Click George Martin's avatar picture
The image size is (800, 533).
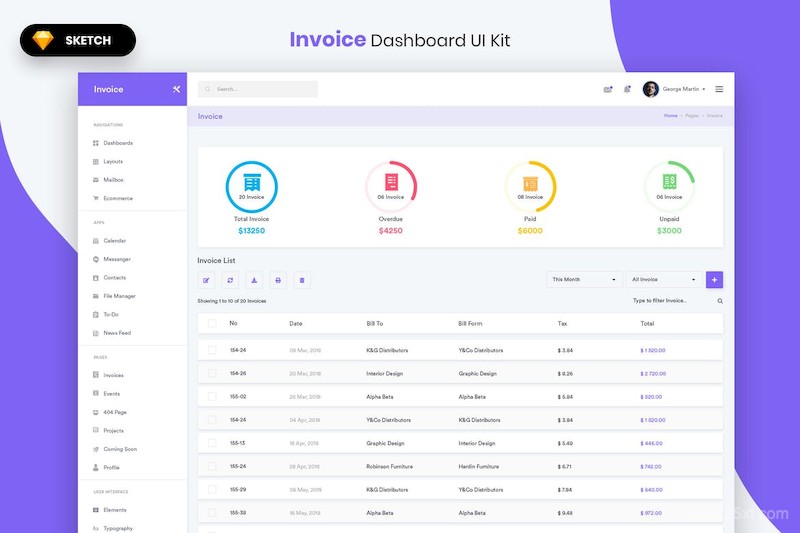651,89
